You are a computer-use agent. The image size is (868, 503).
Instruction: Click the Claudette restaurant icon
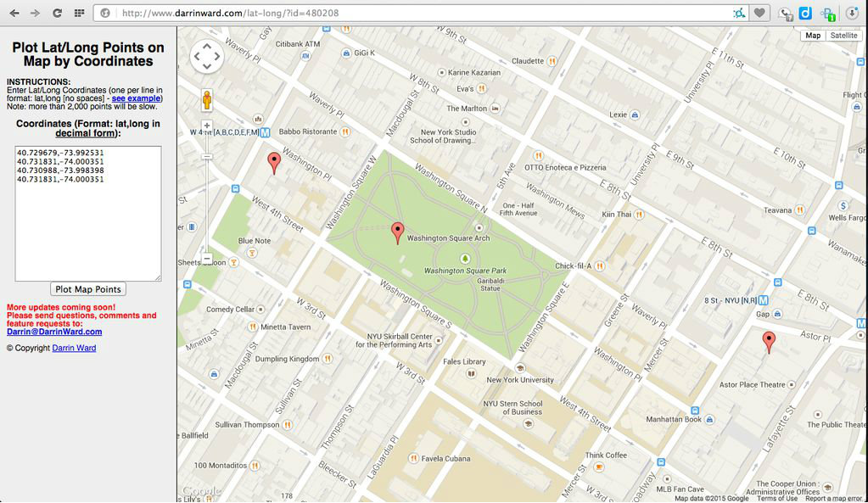point(552,61)
